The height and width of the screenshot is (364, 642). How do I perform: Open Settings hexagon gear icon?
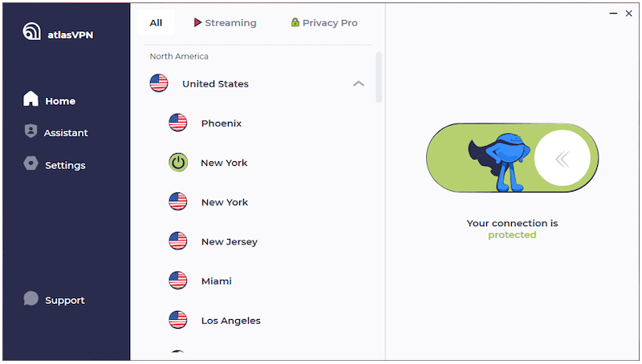30,164
